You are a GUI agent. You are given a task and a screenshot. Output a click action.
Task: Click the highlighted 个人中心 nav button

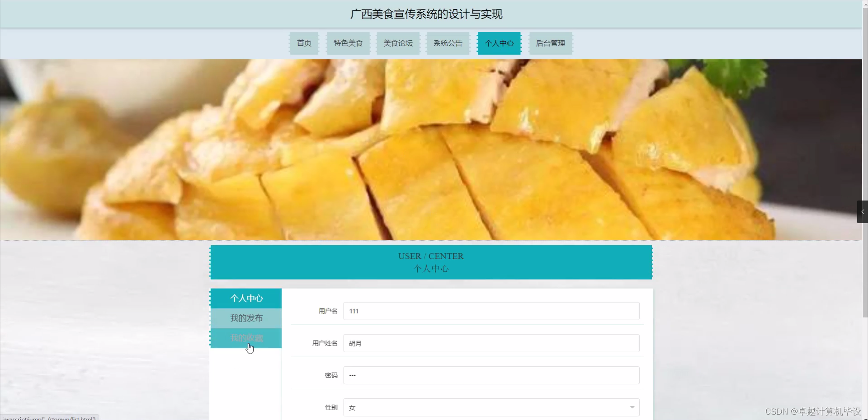pyautogui.click(x=499, y=43)
